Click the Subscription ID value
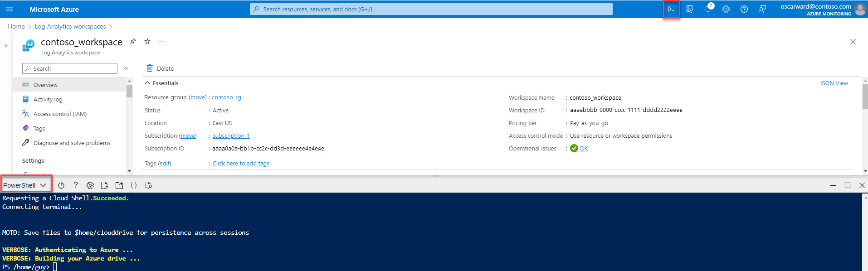Image resolution: width=868 pixels, height=271 pixels. coord(268,148)
